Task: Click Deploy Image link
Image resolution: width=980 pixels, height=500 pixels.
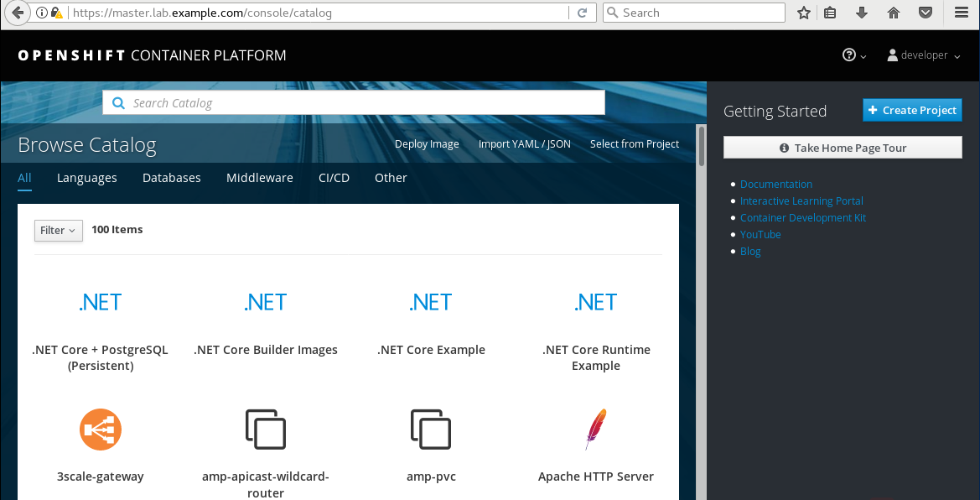Action: (427, 144)
